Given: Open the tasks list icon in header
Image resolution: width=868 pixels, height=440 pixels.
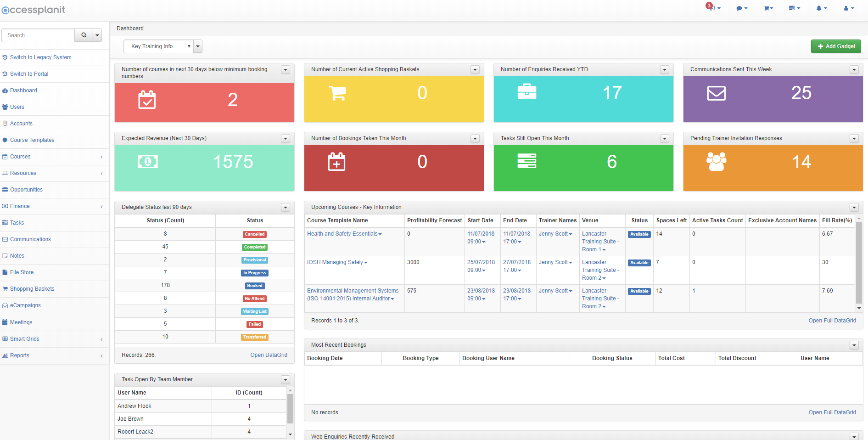Looking at the screenshot, I should pyautogui.click(x=794, y=8).
